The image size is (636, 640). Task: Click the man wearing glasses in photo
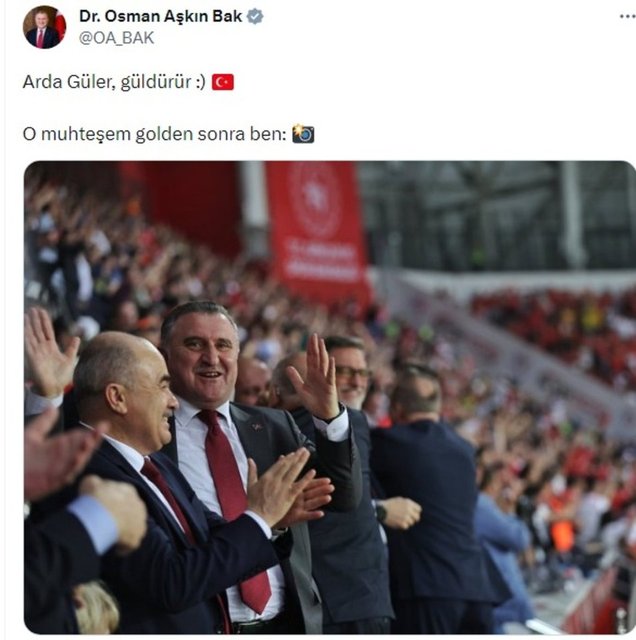350,373
